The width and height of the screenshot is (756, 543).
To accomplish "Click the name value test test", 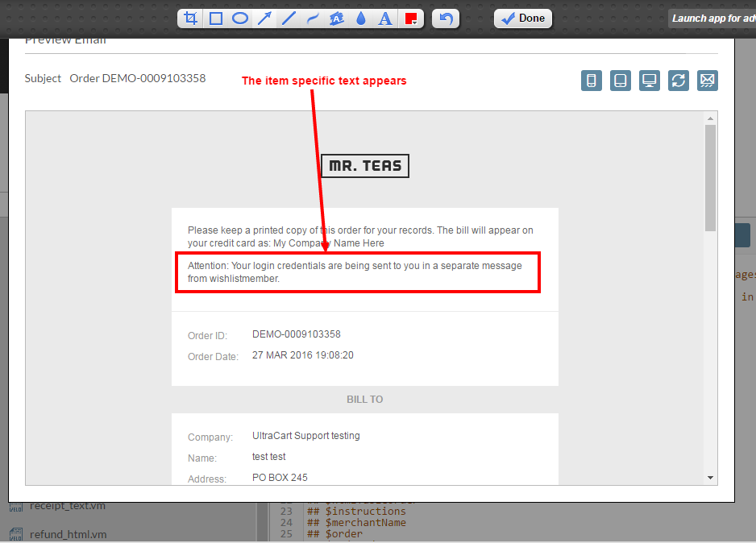I will [x=268, y=456].
